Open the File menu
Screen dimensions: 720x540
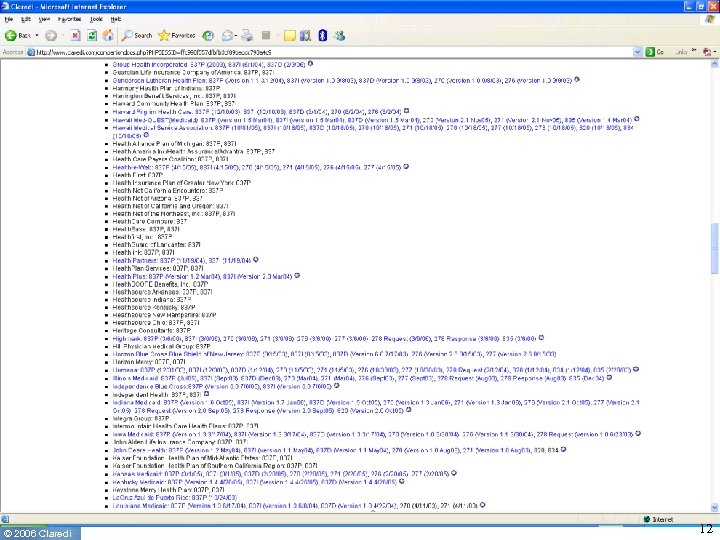pos(9,19)
